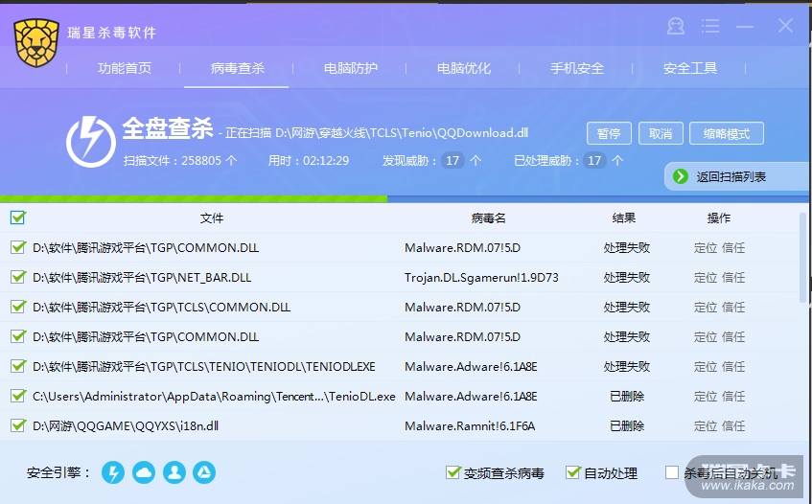Click 返回扫描列表 button
Screen dimensions: 812x504
[x=736, y=176]
